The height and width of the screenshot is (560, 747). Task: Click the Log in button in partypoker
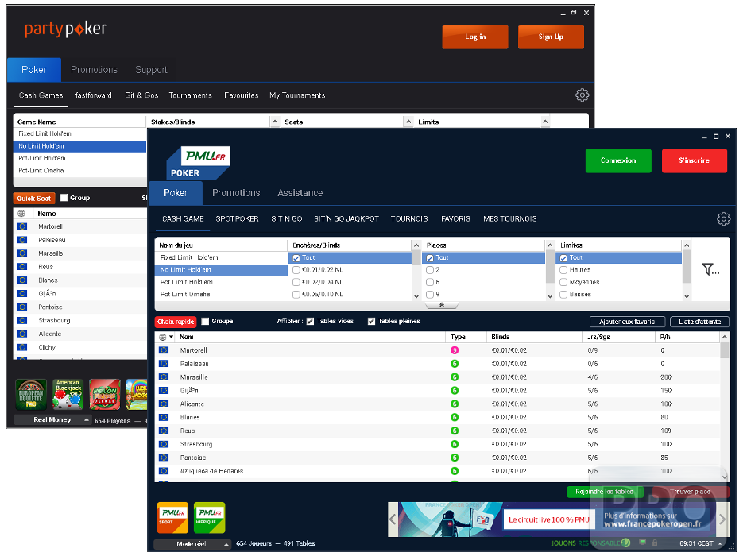click(x=475, y=37)
